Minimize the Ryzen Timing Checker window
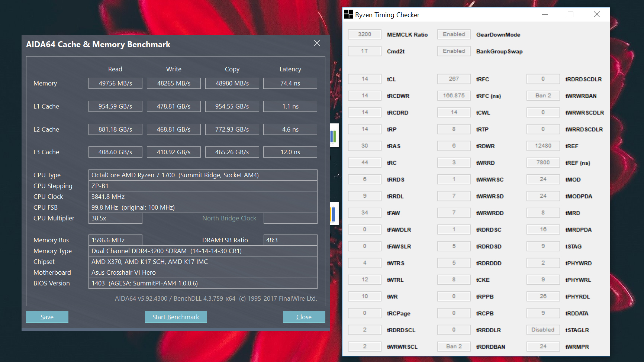644x362 pixels. [x=545, y=14]
